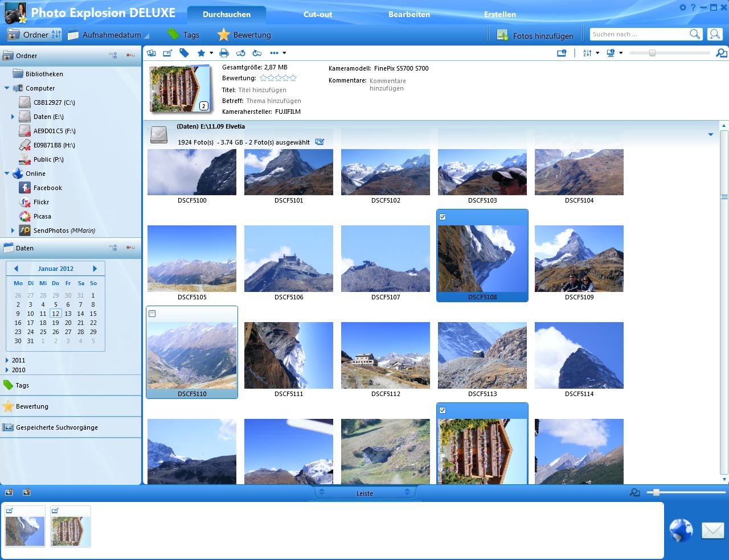
Task: Click the rotate left icon in the toolbar
Action: click(x=240, y=53)
